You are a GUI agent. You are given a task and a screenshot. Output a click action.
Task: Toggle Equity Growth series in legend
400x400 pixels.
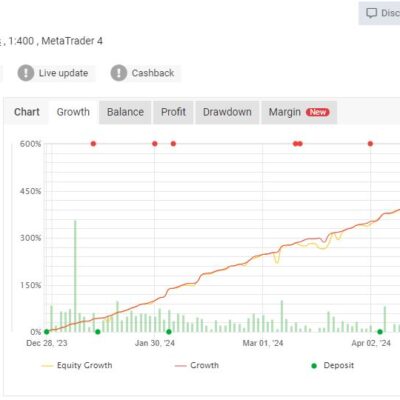(x=77, y=365)
